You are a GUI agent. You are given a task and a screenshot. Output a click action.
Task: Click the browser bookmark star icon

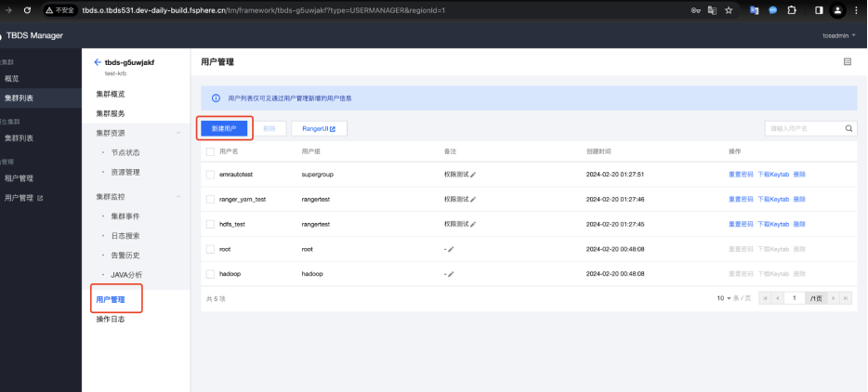[x=729, y=9]
